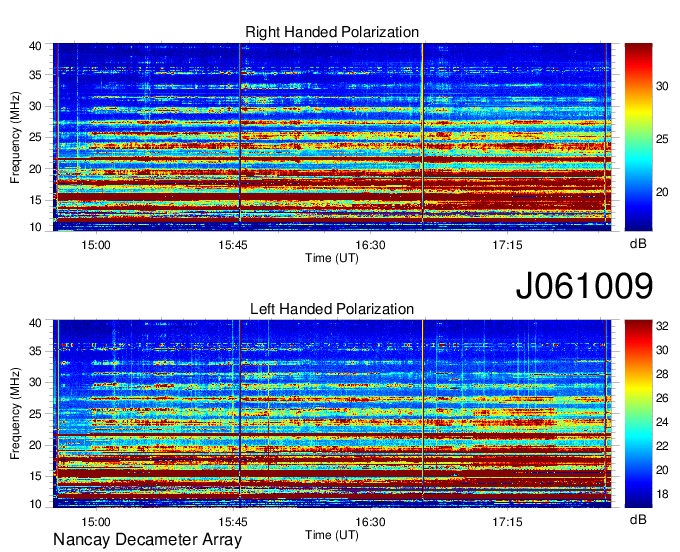
Task: Click the 15:45 time tick on upper plot
Action: [x=233, y=245]
